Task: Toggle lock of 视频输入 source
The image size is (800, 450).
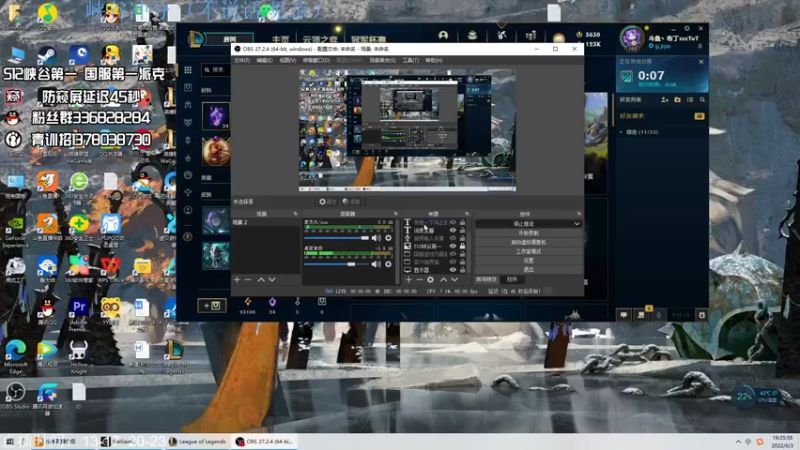Action: tap(462, 238)
